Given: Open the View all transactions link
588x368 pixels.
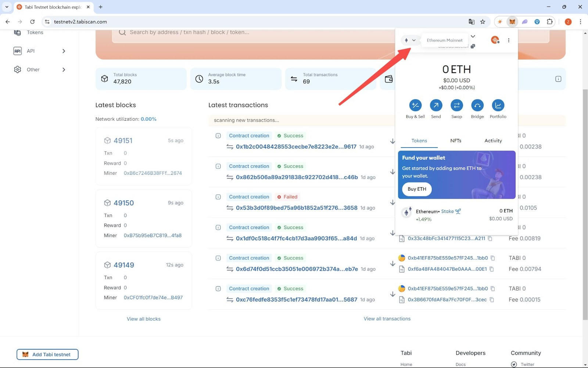Looking at the screenshot, I should [387, 319].
